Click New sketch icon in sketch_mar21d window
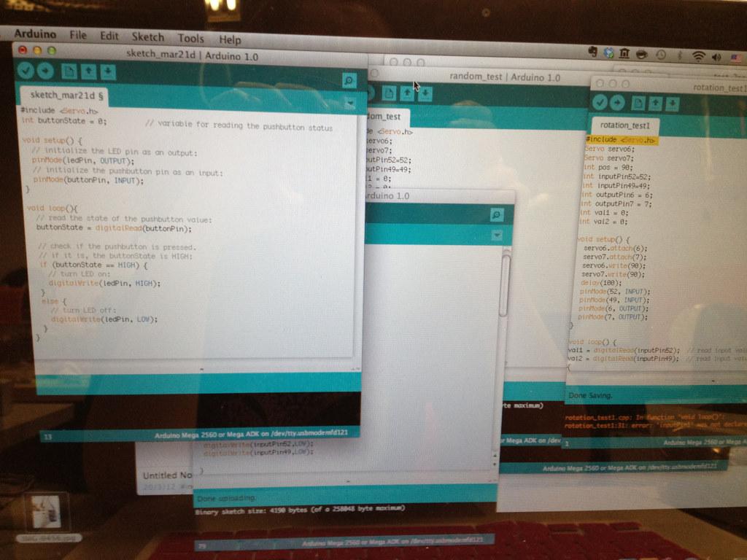The image size is (747, 560). tap(69, 71)
